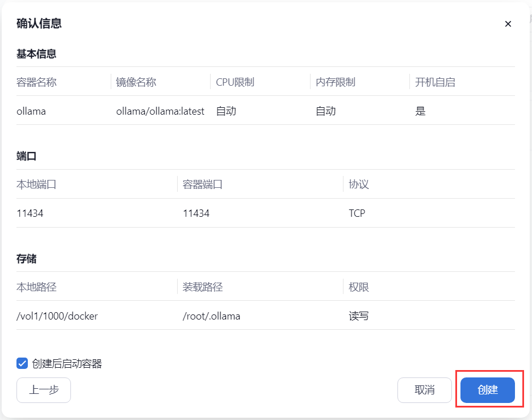Click the 协议 column header
532x420 pixels.
click(x=359, y=184)
